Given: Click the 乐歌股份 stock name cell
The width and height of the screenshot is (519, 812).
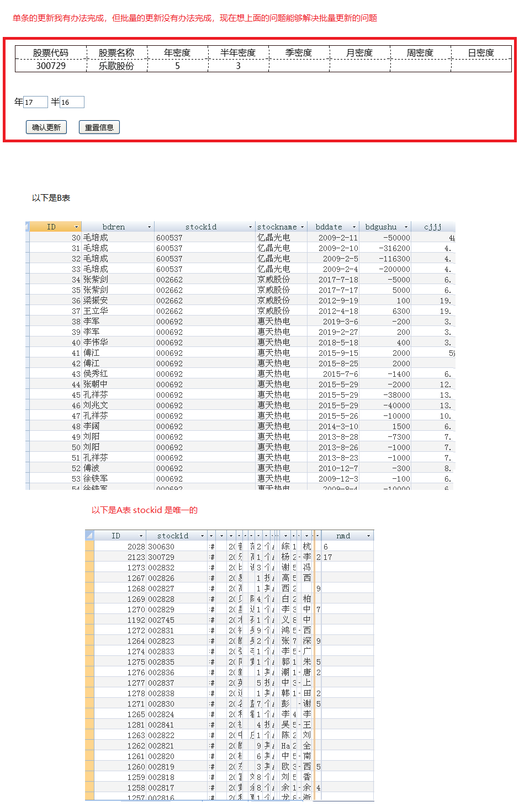Looking at the screenshot, I should point(116,66).
